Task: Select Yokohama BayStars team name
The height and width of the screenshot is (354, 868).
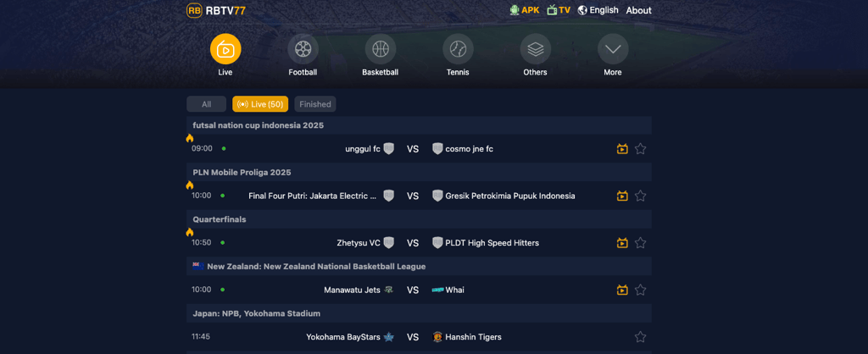Action: pos(343,337)
